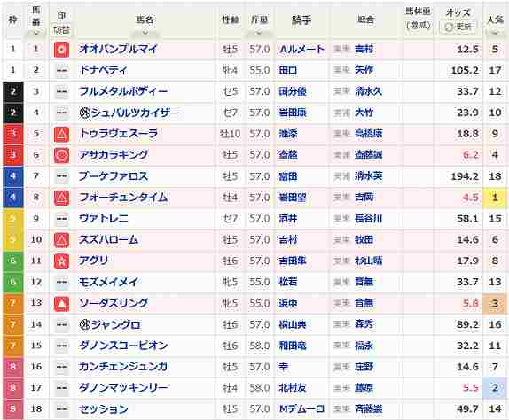Toggle the empty mark box for セッション

61,409
